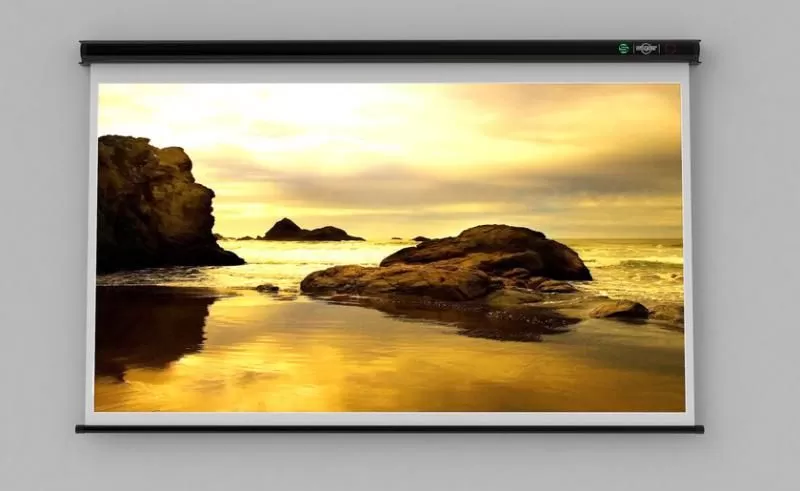Click the small flat rock at right
800x491 pixels.
[x=620, y=310]
